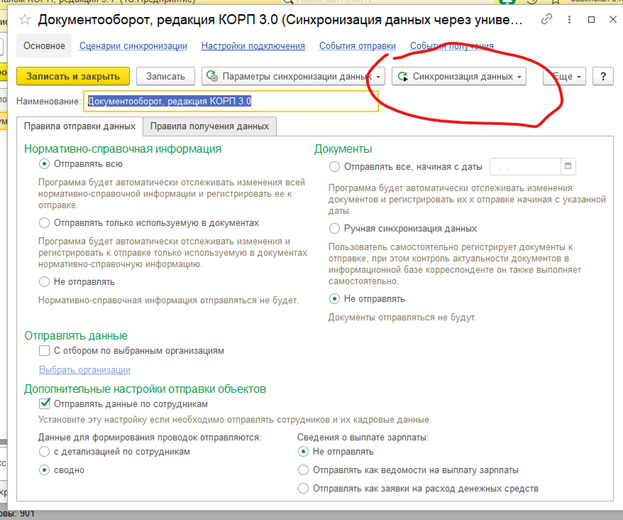This screenshot has width=623, height=520.
Task: Open calendar picker for documents start date
Action: [568, 166]
